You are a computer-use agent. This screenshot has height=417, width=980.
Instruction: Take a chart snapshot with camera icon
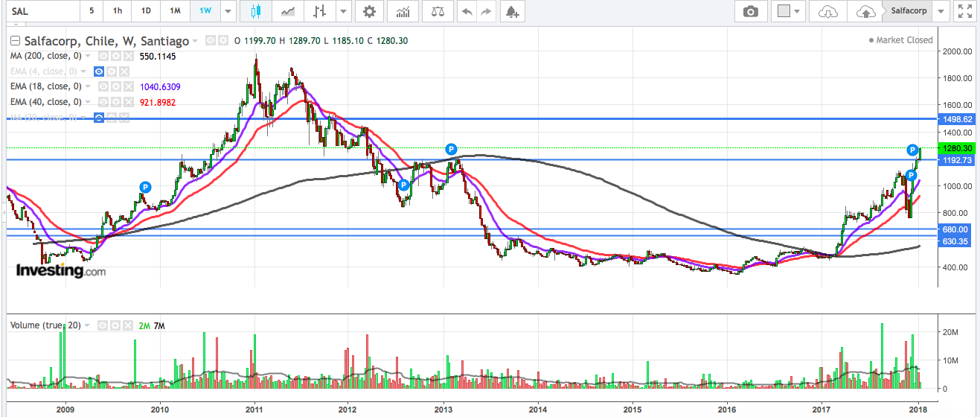coord(751,11)
